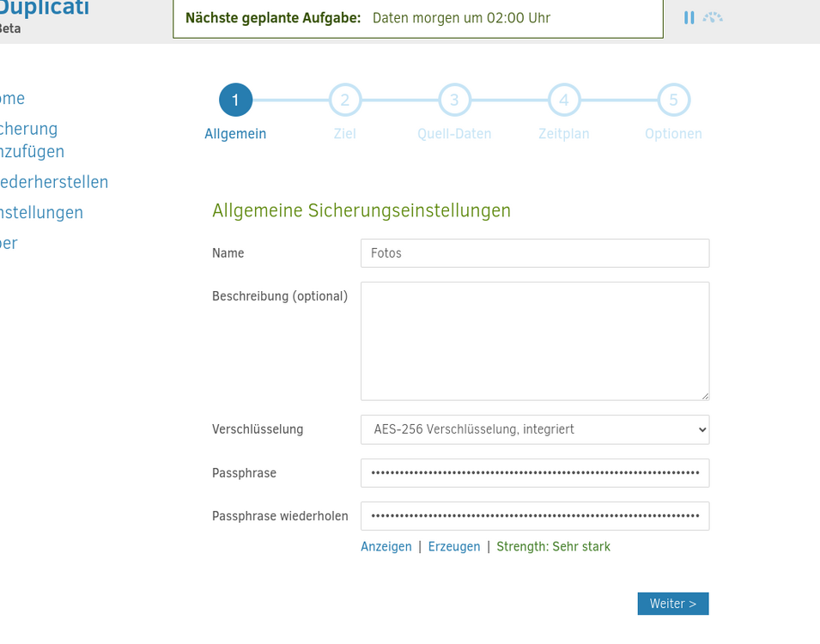Click the Passphrase wiederholen label
The width and height of the screenshot is (820, 644).
(x=280, y=516)
